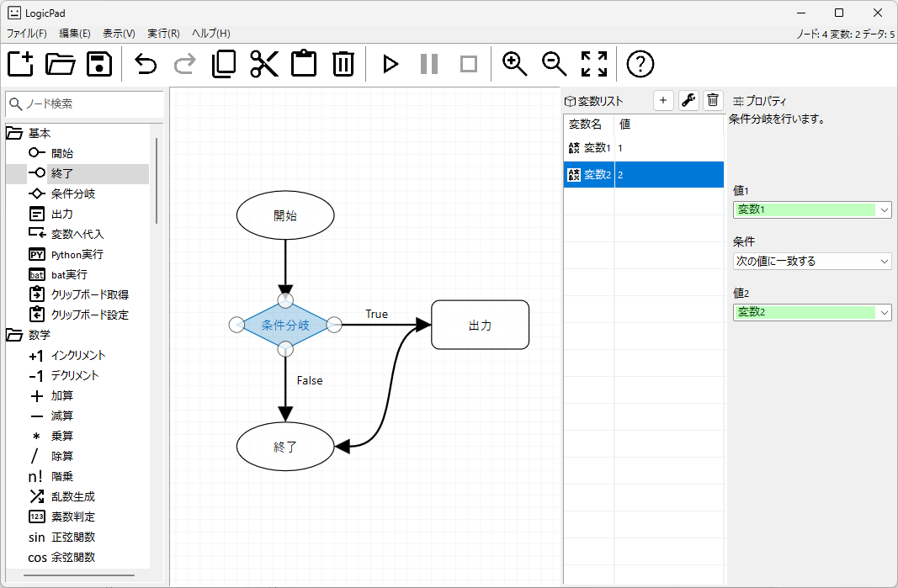Open the ヘルプ question mark button
The width and height of the screenshot is (898, 588).
point(640,64)
